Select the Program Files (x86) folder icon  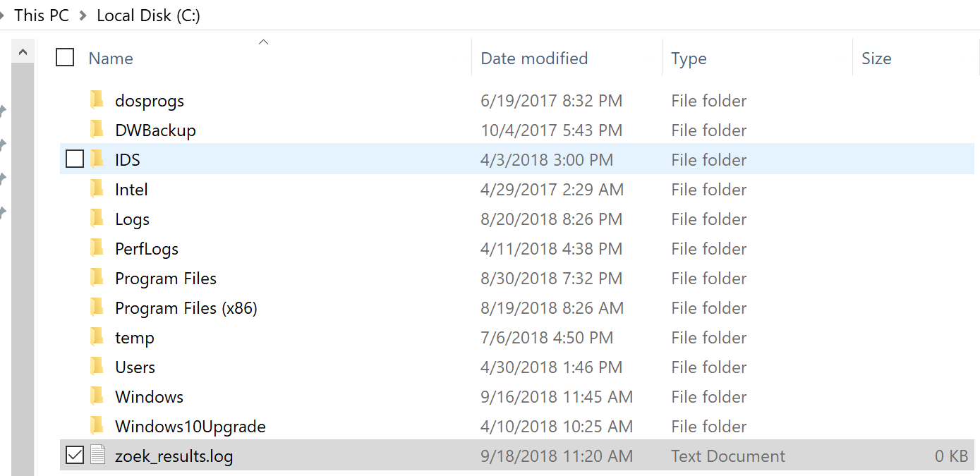click(97, 307)
